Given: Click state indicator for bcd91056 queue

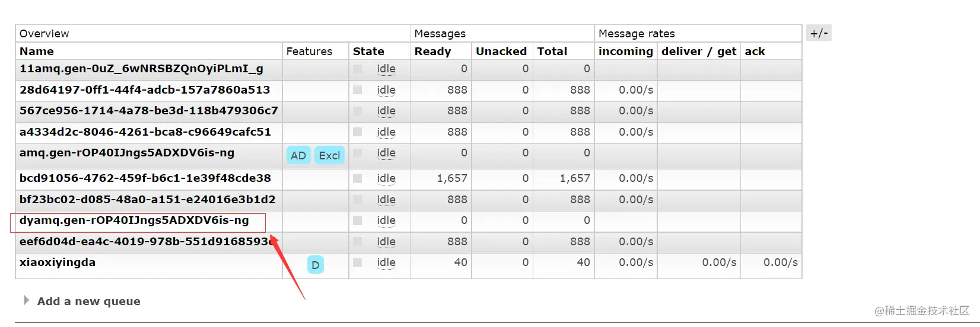Looking at the screenshot, I should 357,178.
